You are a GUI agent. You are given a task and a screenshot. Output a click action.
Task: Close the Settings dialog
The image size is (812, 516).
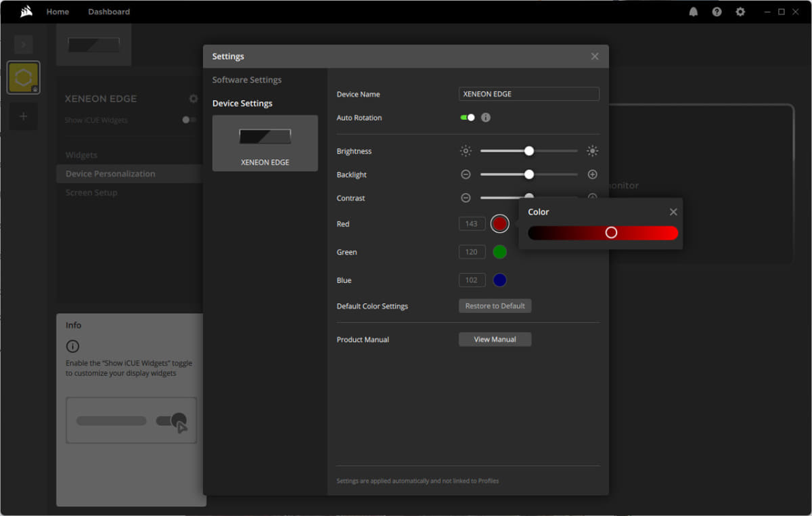595,56
